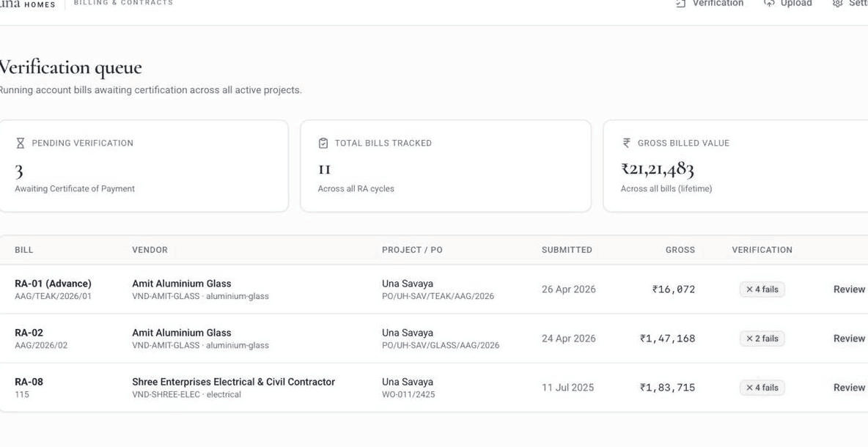Click the 4 fails badge on RA-01 (Advance)
Screen dimensions: 868x447
(762, 289)
